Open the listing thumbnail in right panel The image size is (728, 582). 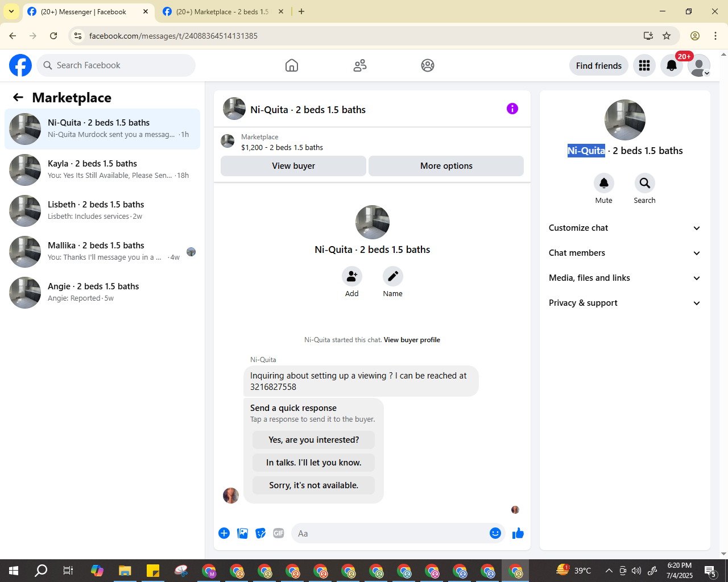pos(625,120)
